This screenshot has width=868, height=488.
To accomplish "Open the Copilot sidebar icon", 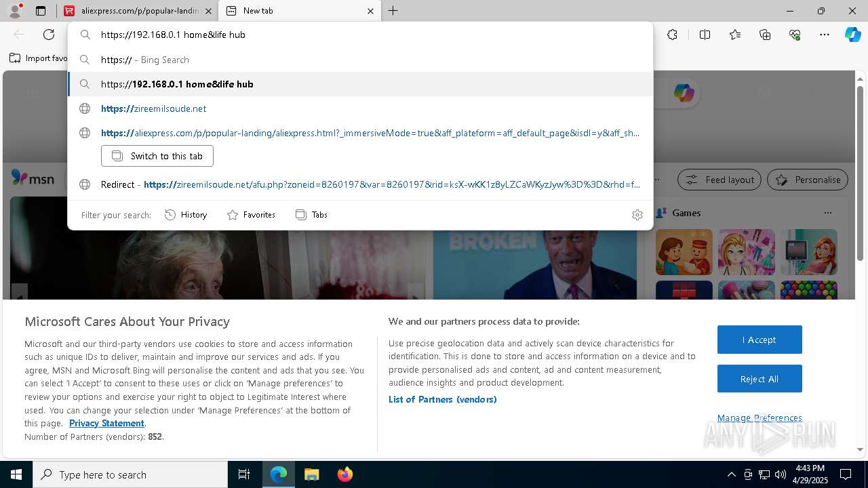I will pyautogui.click(x=852, y=35).
